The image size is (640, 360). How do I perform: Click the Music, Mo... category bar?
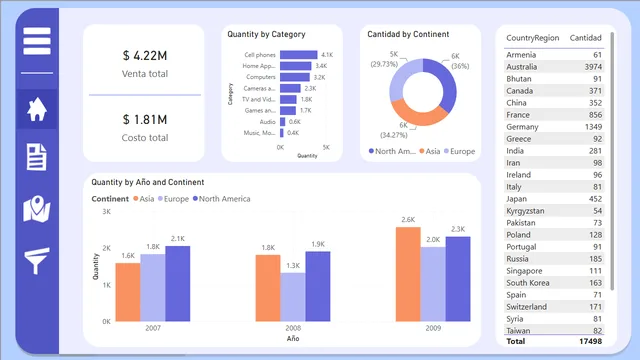pos(282,133)
